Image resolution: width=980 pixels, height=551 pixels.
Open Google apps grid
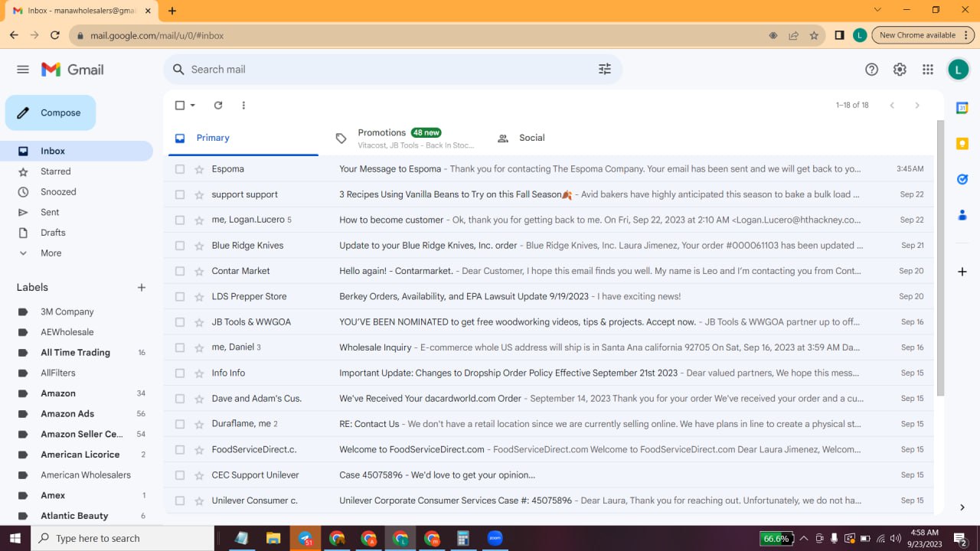928,70
